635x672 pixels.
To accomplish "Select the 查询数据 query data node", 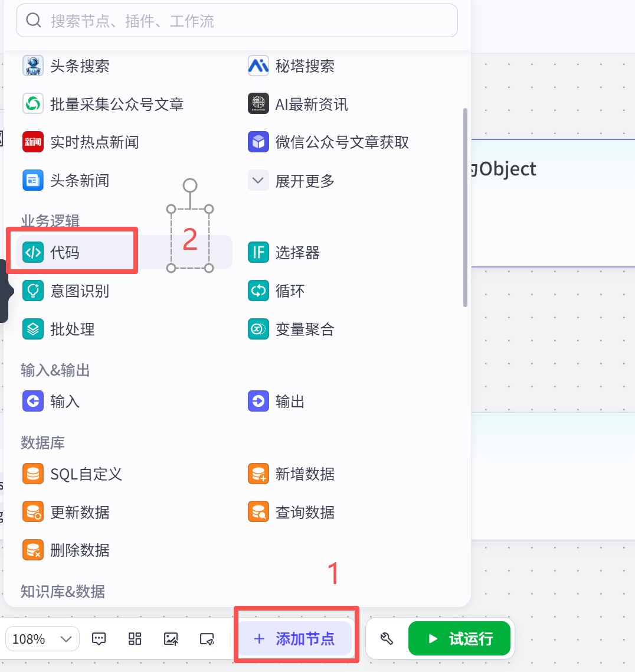I will [x=304, y=512].
